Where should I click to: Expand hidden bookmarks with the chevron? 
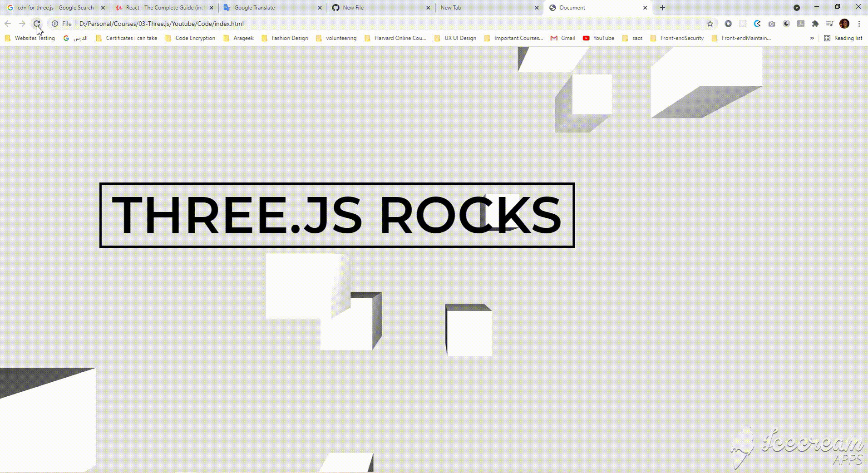click(x=812, y=38)
